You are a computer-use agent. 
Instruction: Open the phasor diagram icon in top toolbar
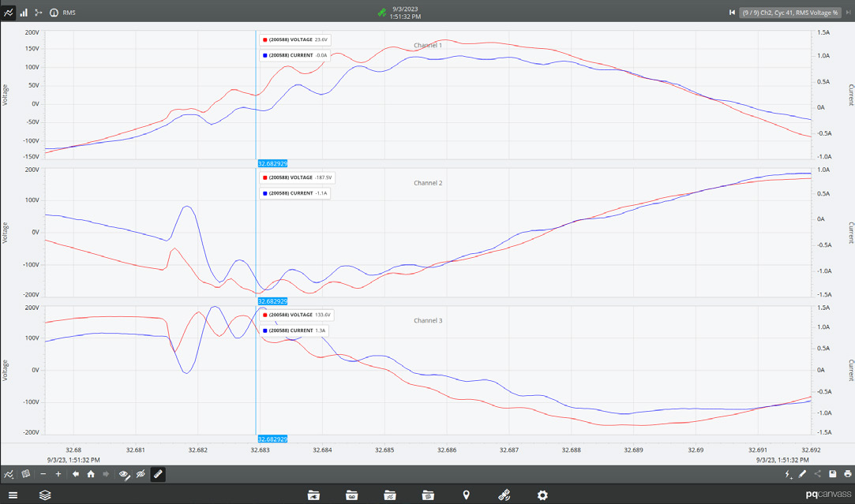click(x=38, y=12)
